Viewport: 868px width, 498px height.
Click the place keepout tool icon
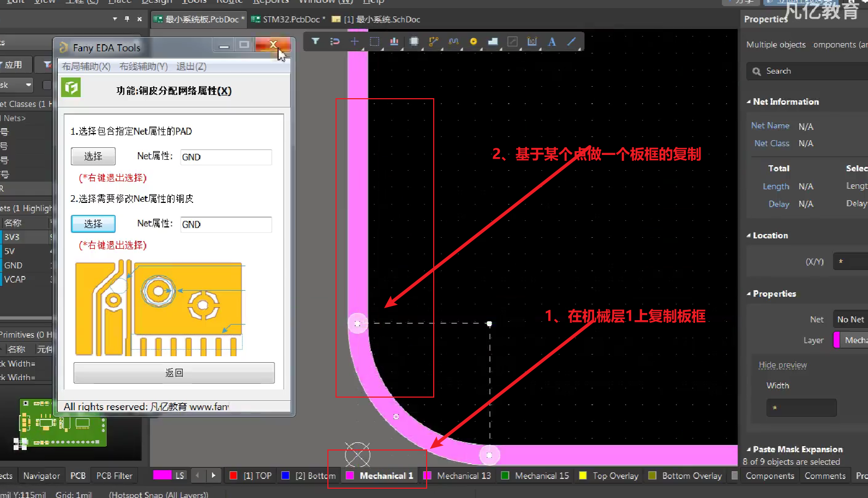pyautogui.click(x=512, y=41)
